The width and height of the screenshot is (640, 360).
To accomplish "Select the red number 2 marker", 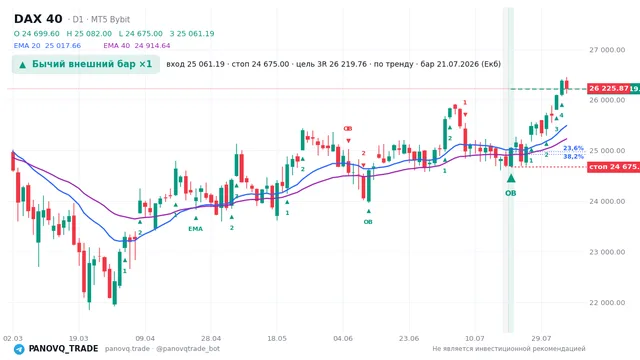I will pyautogui.click(x=363, y=153).
